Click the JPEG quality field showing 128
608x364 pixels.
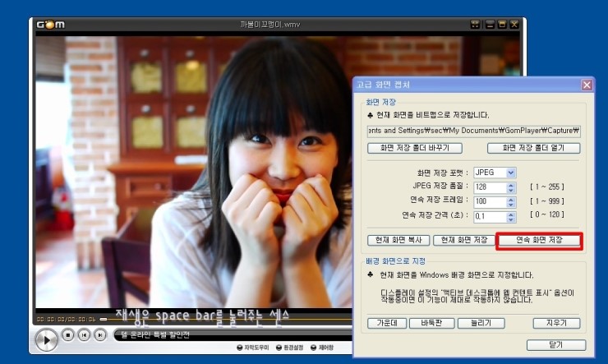click(491, 187)
